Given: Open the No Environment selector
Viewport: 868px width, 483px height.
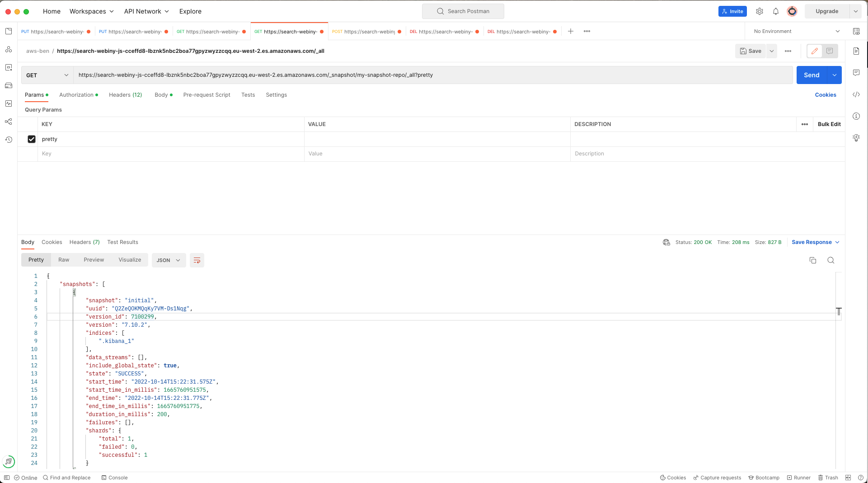Looking at the screenshot, I should tap(795, 31).
